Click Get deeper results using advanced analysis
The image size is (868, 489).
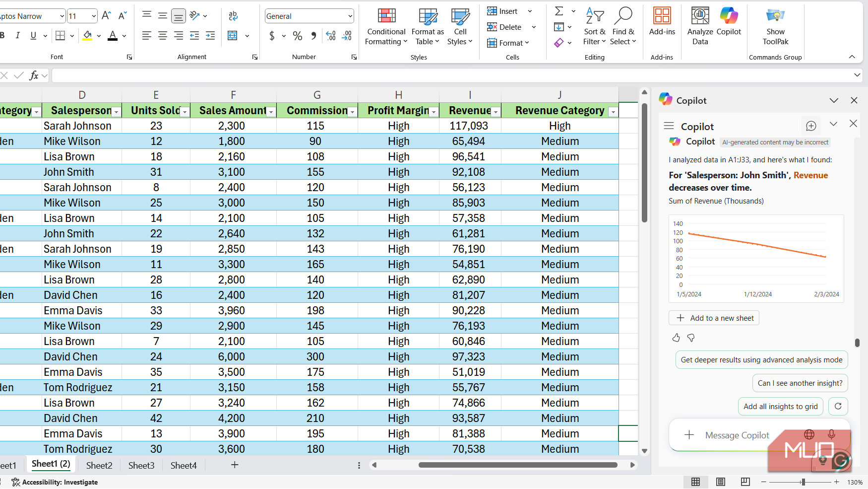pyautogui.click(x=761, y=359)
